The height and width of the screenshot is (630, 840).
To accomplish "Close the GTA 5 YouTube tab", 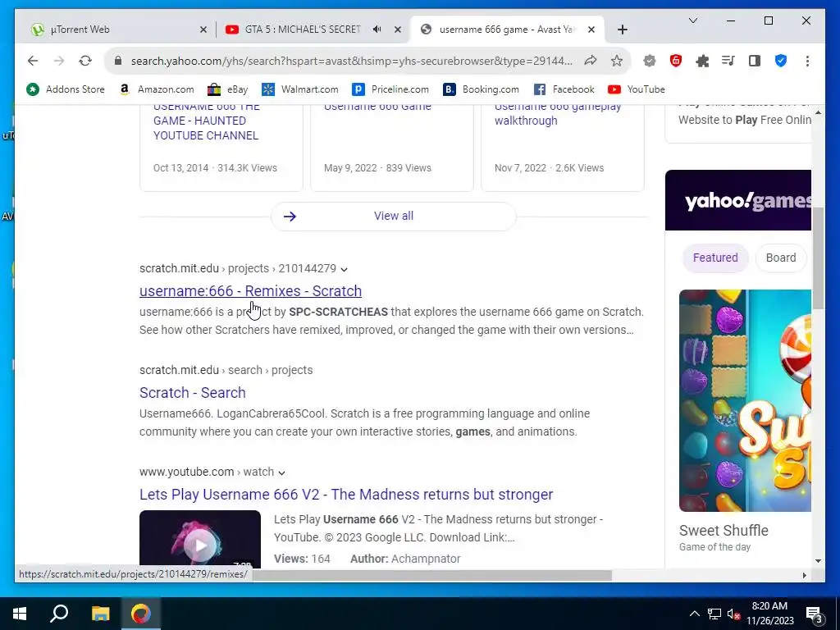I will coord(398,30).
